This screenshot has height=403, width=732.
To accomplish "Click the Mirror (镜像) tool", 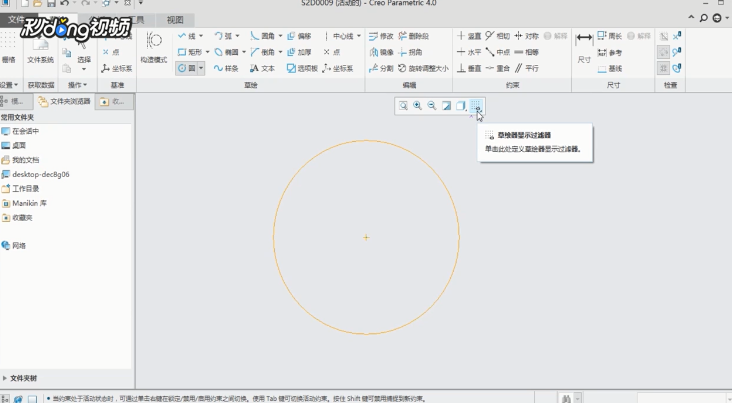I will click(x=381, y=52).
